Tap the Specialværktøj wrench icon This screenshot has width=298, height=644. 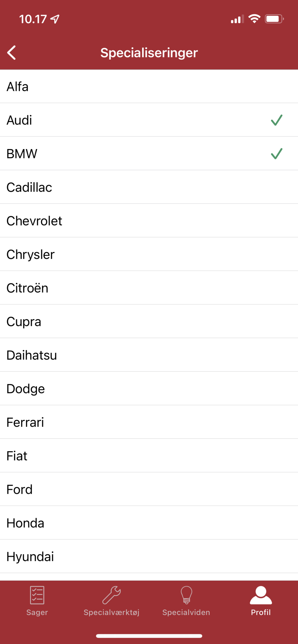[112, 595]
